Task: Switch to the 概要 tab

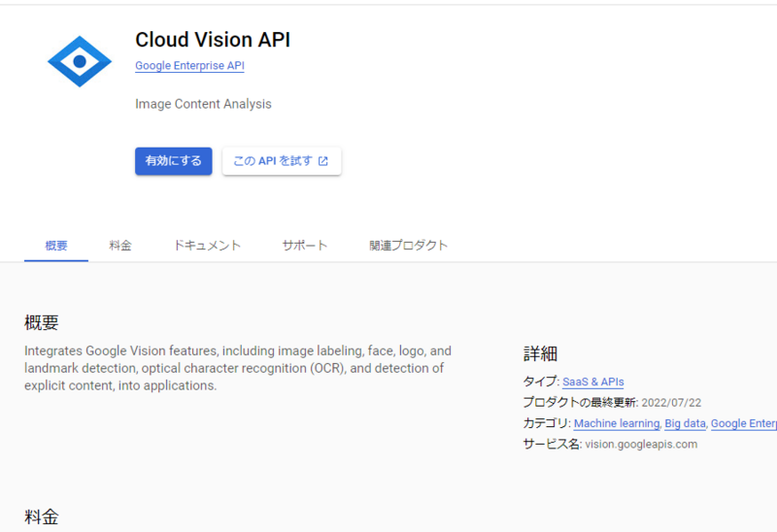Action: click(56, 246)
